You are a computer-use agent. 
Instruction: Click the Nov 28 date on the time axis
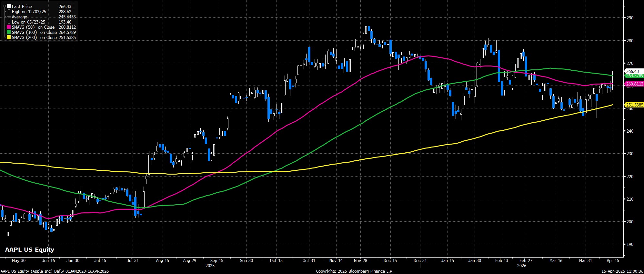(x=360, y=260)
